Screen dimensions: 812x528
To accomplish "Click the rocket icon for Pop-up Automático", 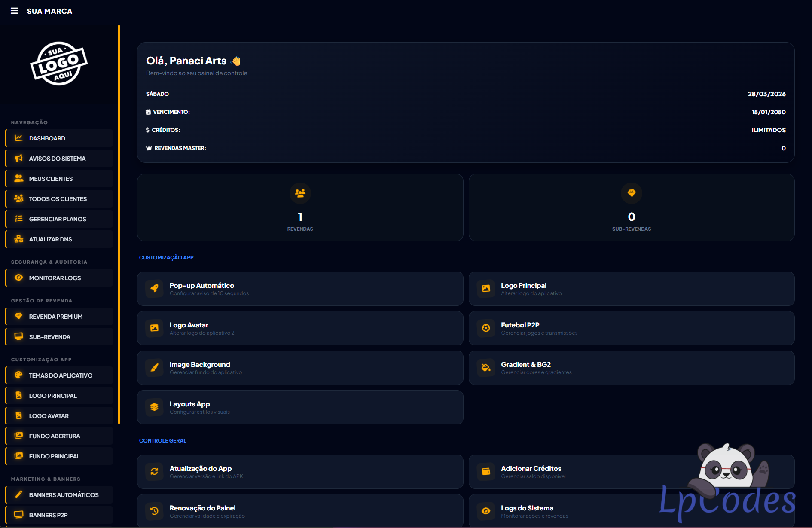I will coord(154,289).
